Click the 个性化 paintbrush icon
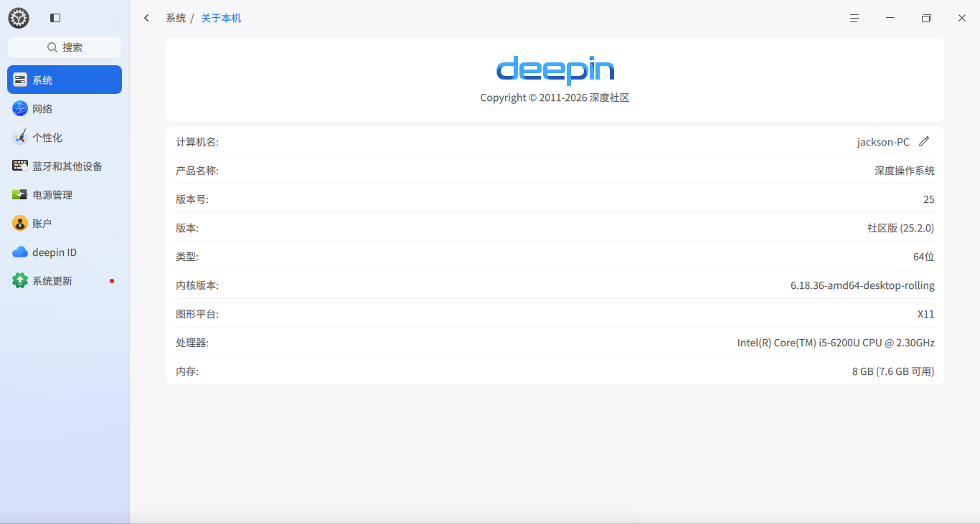Viewport: 980px width, 524px height. tap(20, 138)
